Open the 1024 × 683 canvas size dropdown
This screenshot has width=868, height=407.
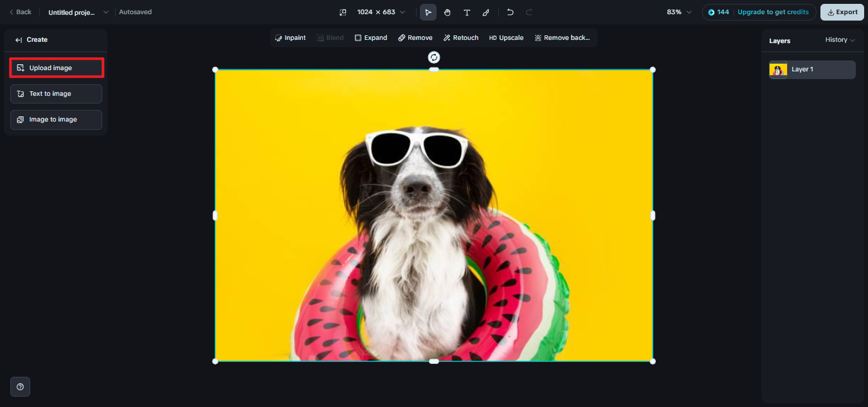(x=381, y=12)
